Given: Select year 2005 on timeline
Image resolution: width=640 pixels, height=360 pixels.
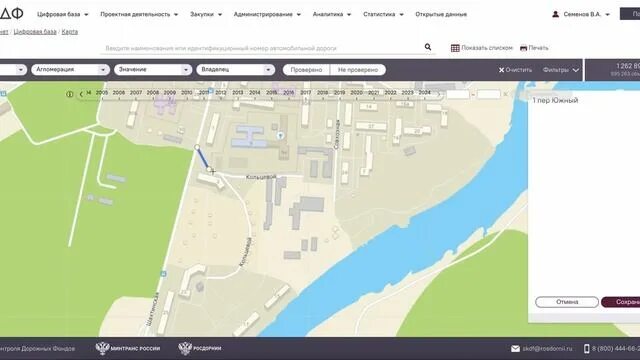Looking at the screenshot, I should point(102,93).
